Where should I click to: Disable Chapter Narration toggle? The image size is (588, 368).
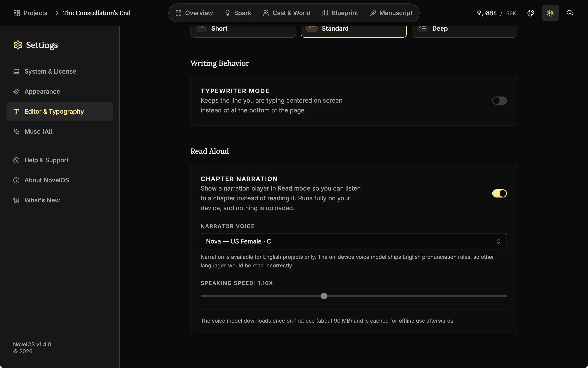[499, 193]
